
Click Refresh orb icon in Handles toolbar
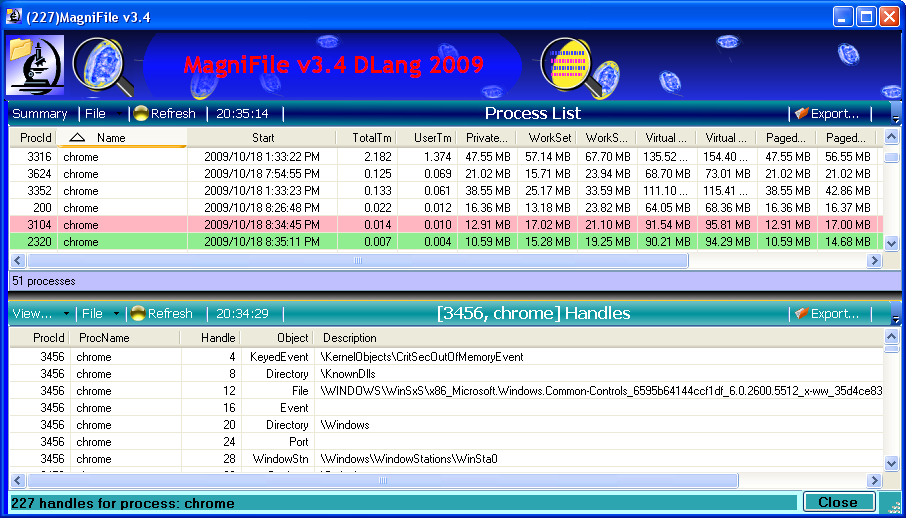[x=138, y=313]
